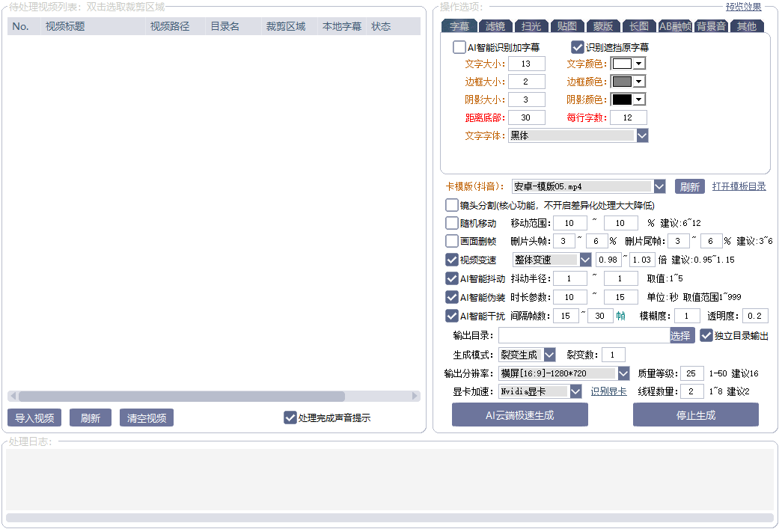Toggle 独立目录输出 checkbox

[706, 336]
